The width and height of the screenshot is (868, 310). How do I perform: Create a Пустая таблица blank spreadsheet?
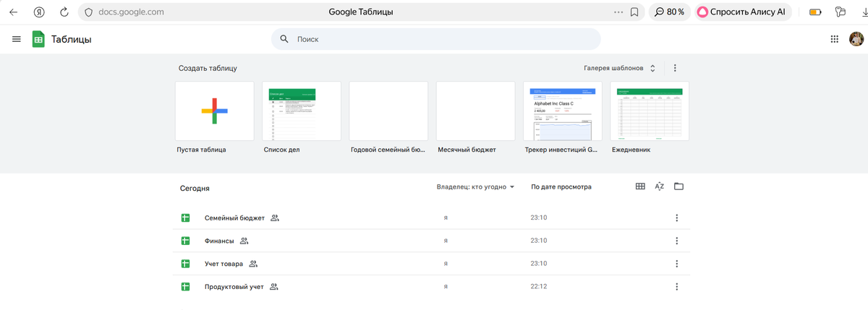pos(215,111)
